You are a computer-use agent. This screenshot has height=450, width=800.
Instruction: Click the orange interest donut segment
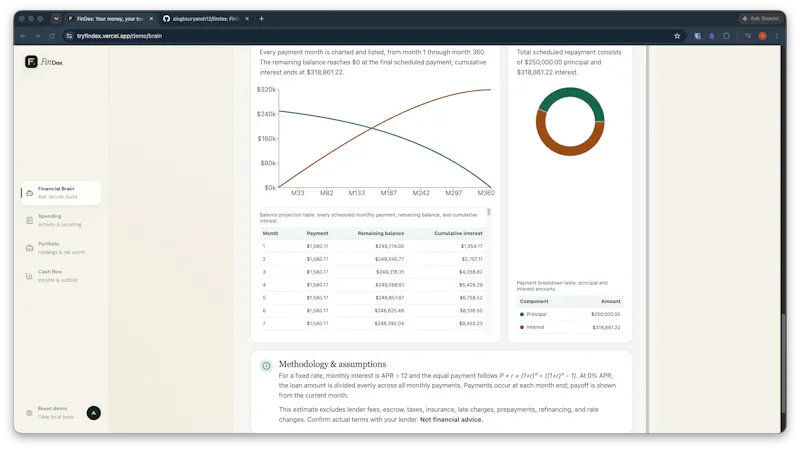point(567,150)
